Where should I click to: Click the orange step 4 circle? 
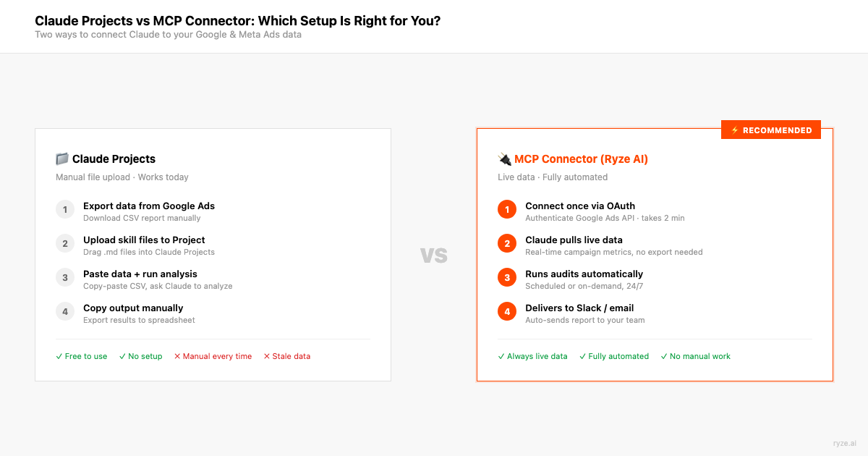click(507, 312)
